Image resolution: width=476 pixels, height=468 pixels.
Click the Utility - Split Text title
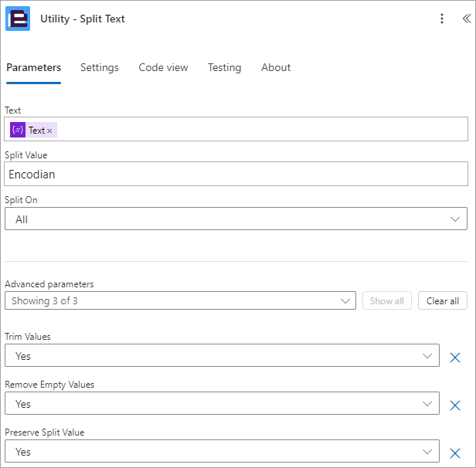point(83,19)
